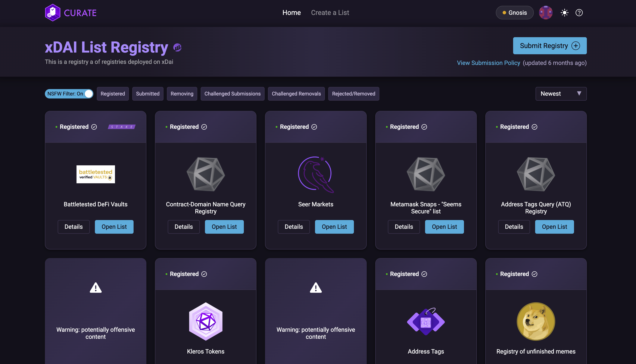The width and height of the screenshot is (636, 364).
Task: Toggle the NSFW Filter switch
Action: coord(69,94)
